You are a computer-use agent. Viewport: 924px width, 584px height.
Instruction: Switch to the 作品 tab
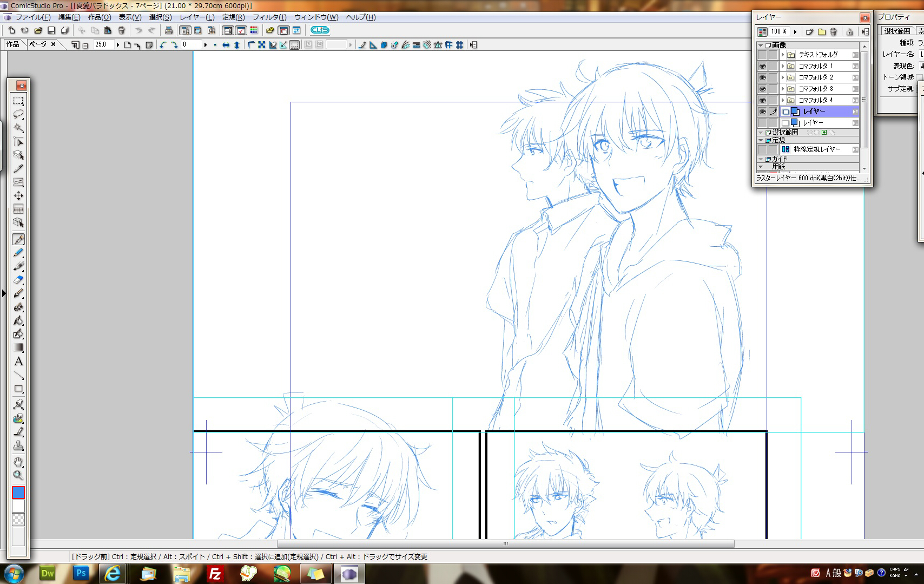coord(13,44)
